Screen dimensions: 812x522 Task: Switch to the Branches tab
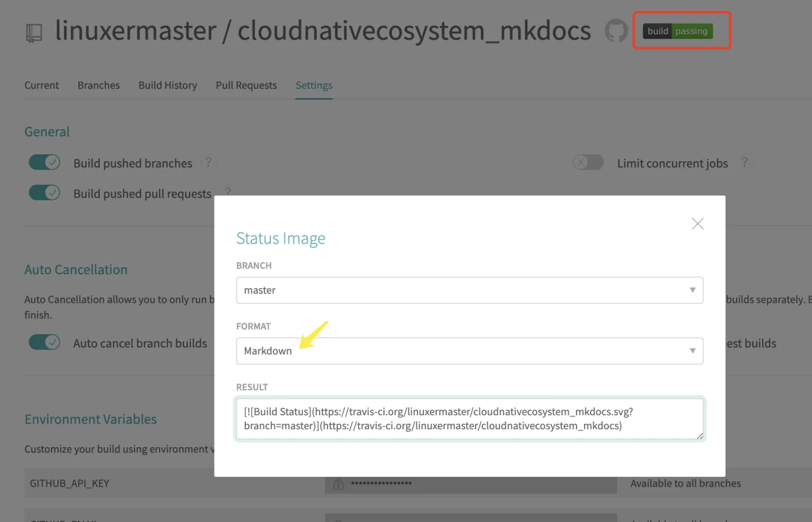pyautogui.click(x=99, y=85)
